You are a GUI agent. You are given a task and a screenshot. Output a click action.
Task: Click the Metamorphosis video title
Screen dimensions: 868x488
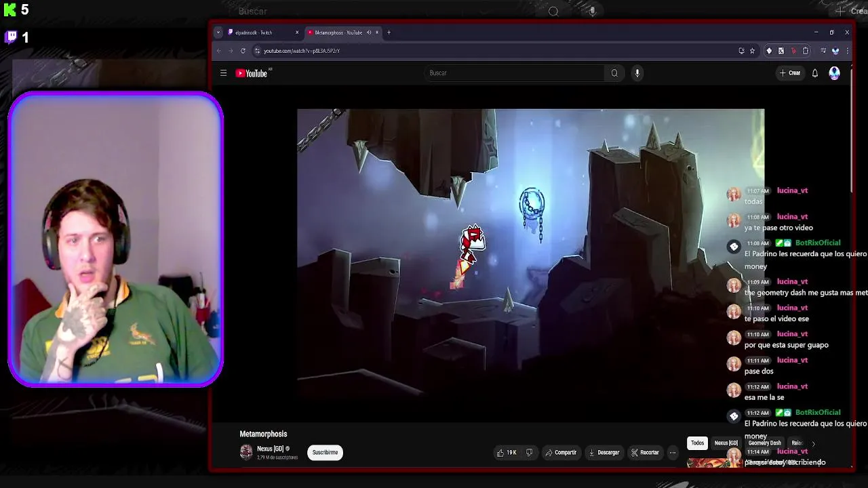tap(263, 434)
